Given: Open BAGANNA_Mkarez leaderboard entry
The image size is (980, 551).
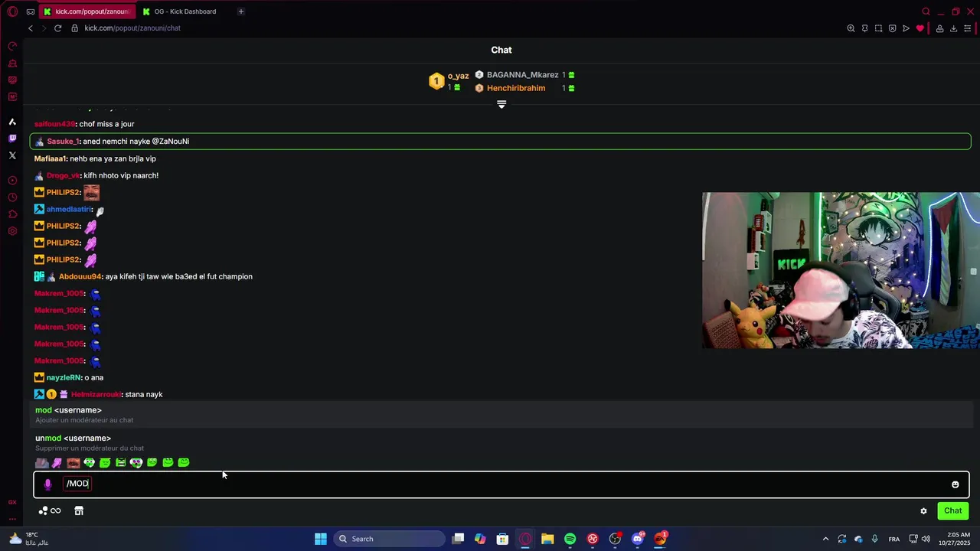Looking at the screenshot, I should (x=522, y=75).
